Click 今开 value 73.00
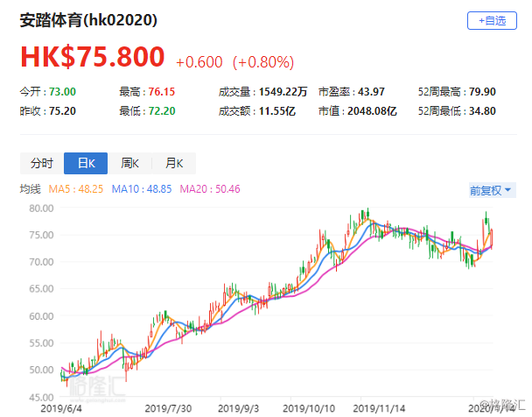 [x=62, y=92]
